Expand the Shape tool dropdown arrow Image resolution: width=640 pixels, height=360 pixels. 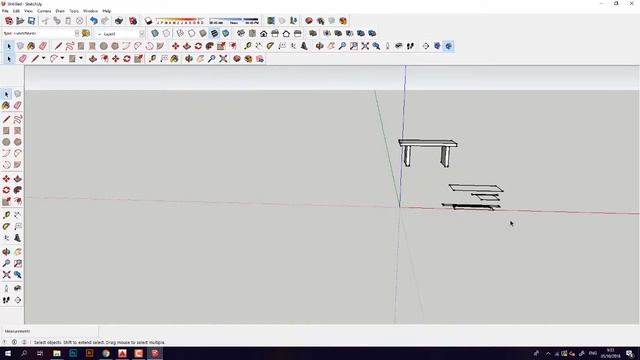(x=81, y=59)
